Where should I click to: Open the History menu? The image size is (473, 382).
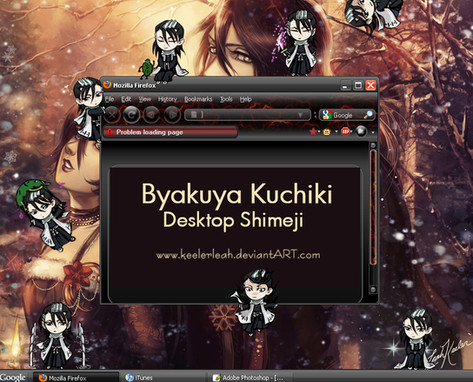point(167,99)
